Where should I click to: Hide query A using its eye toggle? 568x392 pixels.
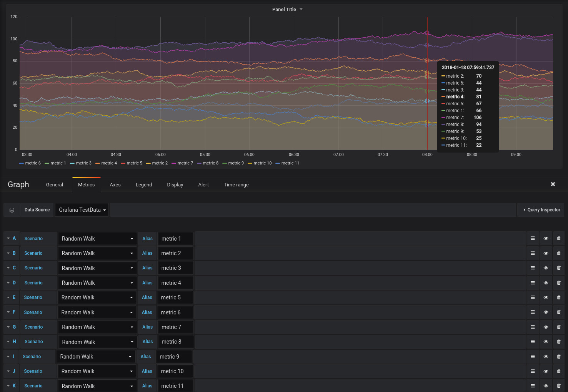(x=546, y=238)
